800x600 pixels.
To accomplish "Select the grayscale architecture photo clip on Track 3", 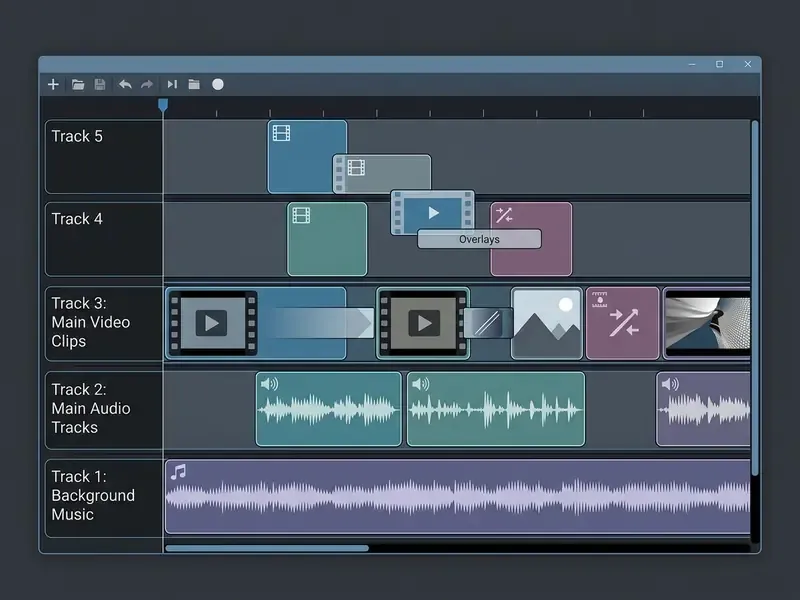I will pyautogui.click(x=707, y=323).
